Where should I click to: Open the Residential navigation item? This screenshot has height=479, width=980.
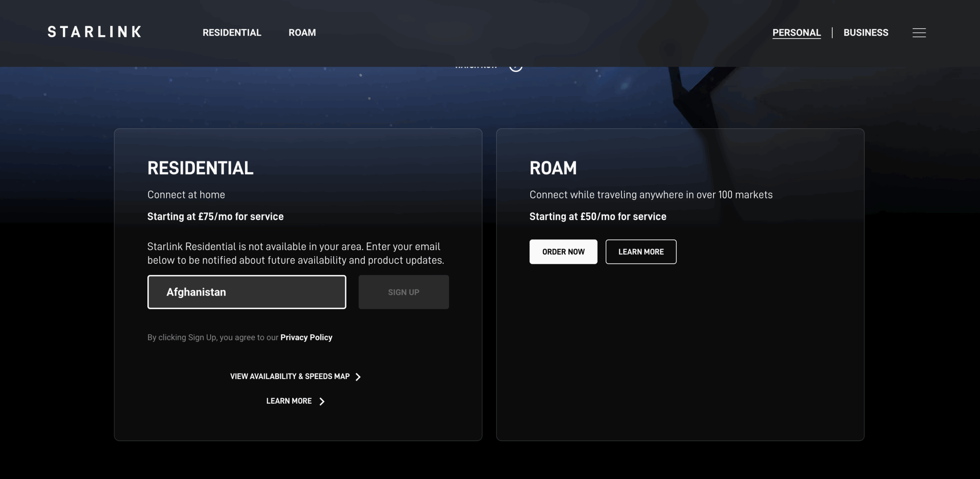click(232, 33)
